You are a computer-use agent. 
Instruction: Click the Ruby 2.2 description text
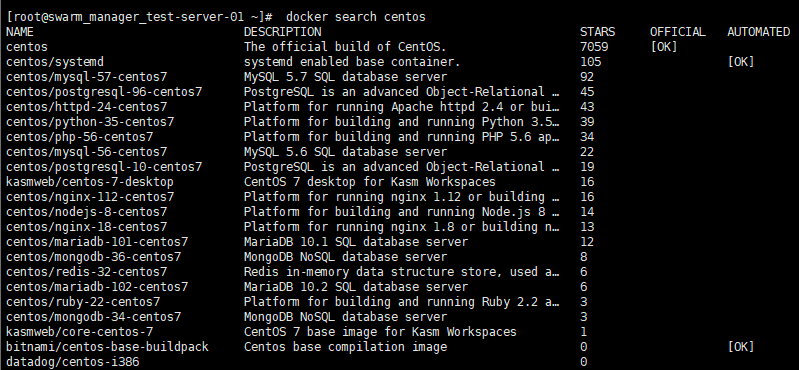tap(402, 302)
